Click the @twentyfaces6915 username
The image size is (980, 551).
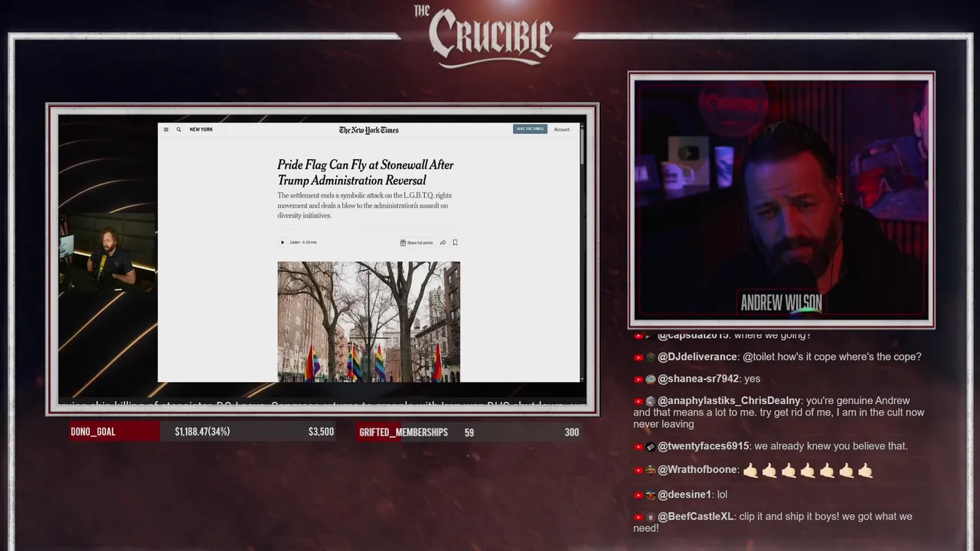(x=704, y=446)
